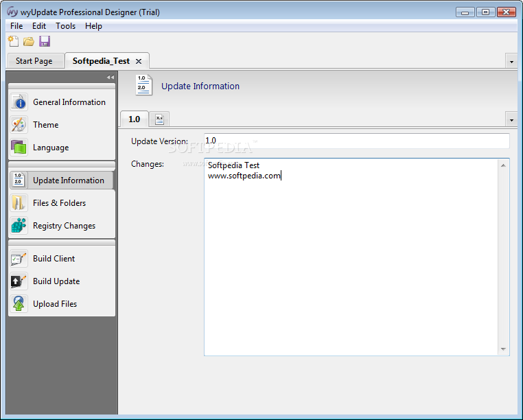Click the Update Information sidebar icon

pyautogui.click(x=19, y=180)
